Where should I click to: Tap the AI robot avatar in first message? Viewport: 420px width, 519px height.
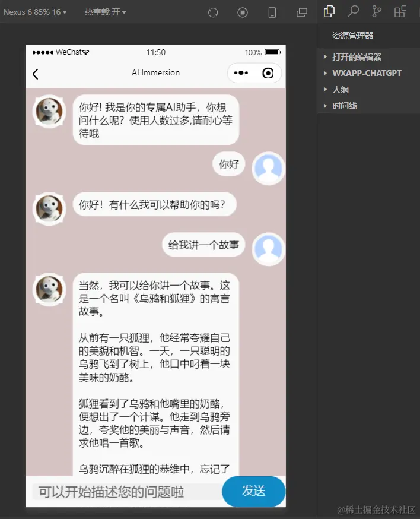pos(49,111)
